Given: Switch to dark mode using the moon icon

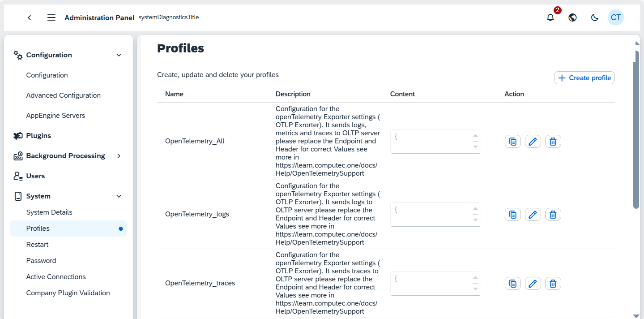Looking at the screenshot, I should pos(594,17).
